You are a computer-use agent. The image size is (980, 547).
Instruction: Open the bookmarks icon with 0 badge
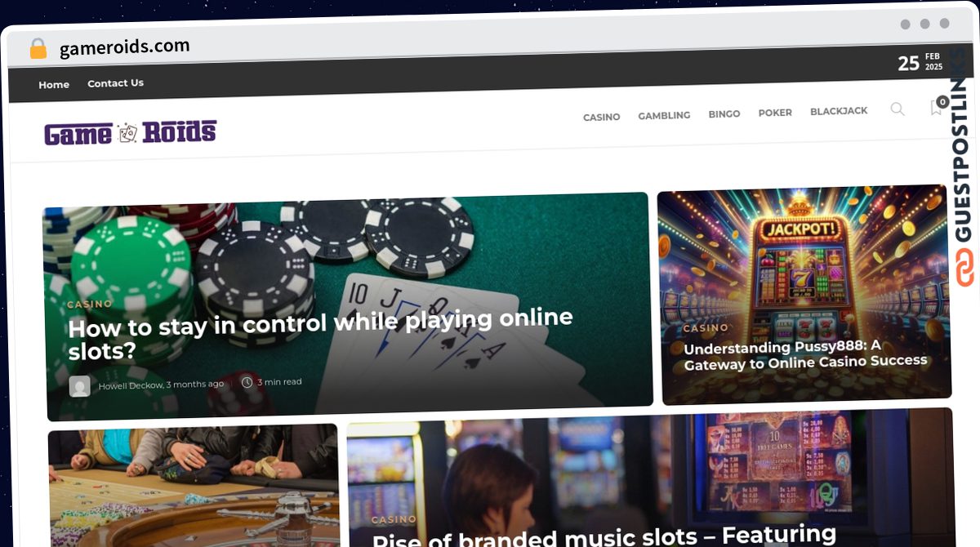click(938, 106)
